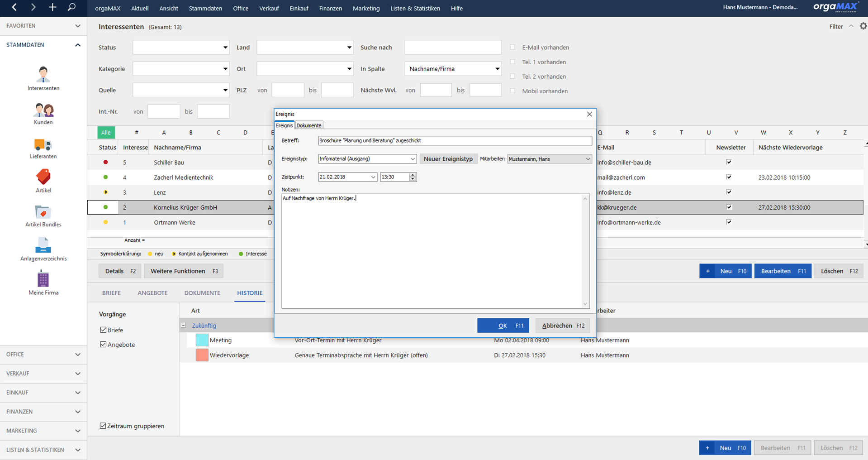The height and width of the screenshot is (460, 868).
Task: Expand the FAVORITEN sidebar section
Action: tap(43, 26)
